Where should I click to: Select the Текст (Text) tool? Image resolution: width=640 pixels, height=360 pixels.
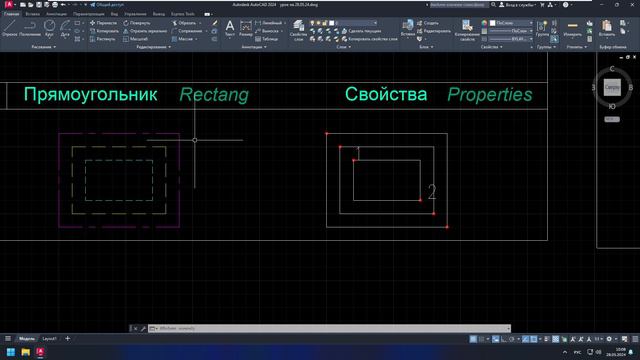coord(230,28)
